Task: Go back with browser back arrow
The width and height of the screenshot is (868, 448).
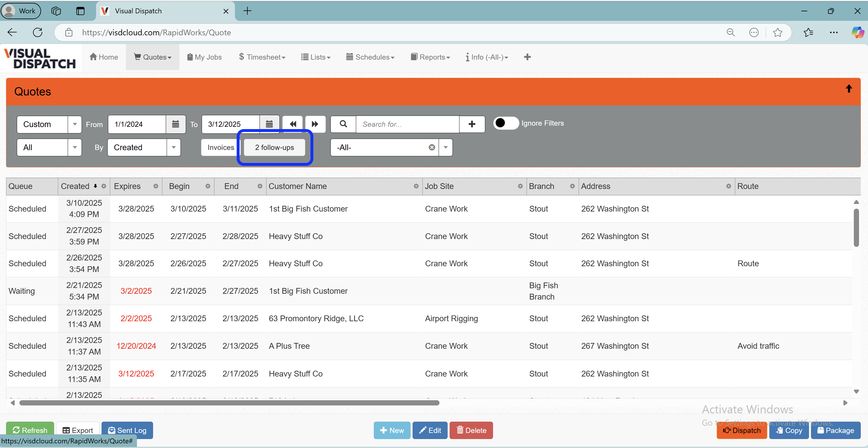Action: (x=12, y=32)
